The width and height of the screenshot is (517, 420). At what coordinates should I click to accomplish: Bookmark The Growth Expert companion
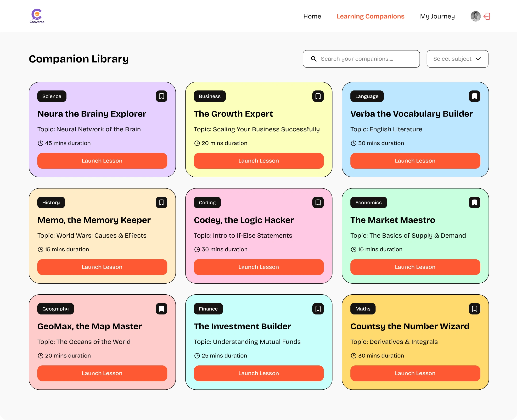point(318,96)
